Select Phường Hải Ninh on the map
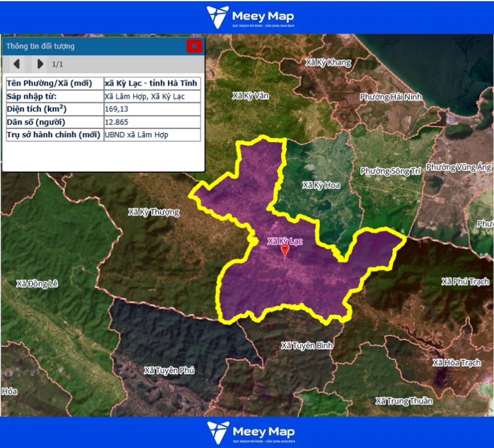Screen dimensions: 494x448 [x=390, y=97]
